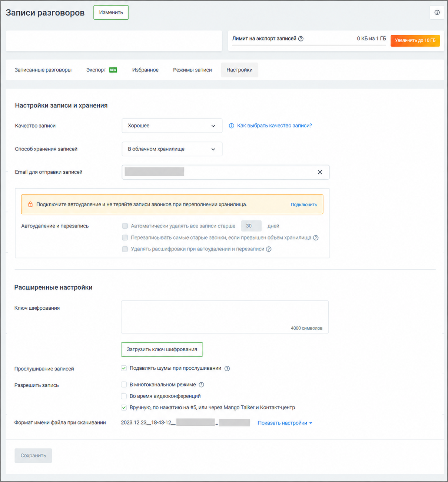Click Загрузить ключ шифрования button

[x=162, y=349]
